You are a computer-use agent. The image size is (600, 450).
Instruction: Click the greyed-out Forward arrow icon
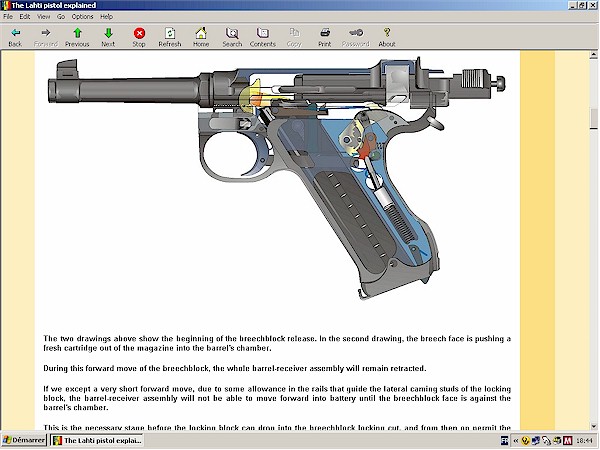coord(46,33)
